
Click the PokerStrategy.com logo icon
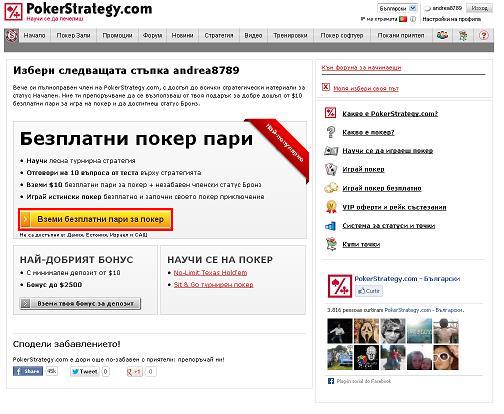(x=13, y=12)
